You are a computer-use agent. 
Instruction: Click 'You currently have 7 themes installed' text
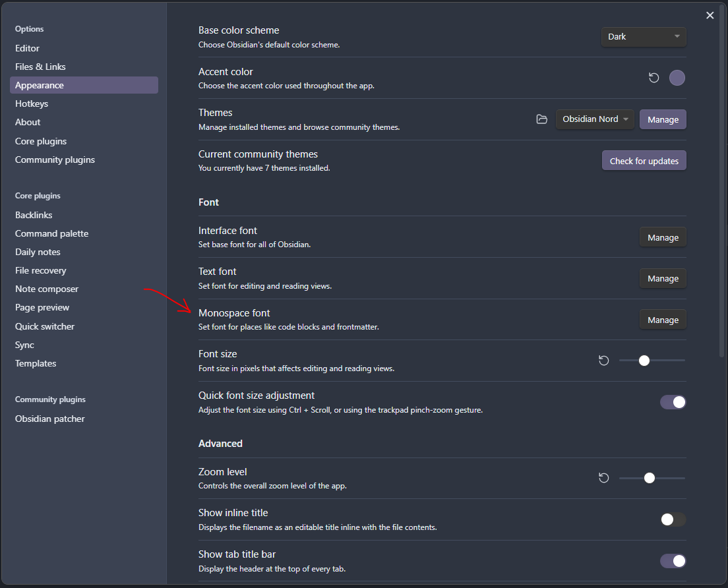pyautogui.click(x=264, y=168)
